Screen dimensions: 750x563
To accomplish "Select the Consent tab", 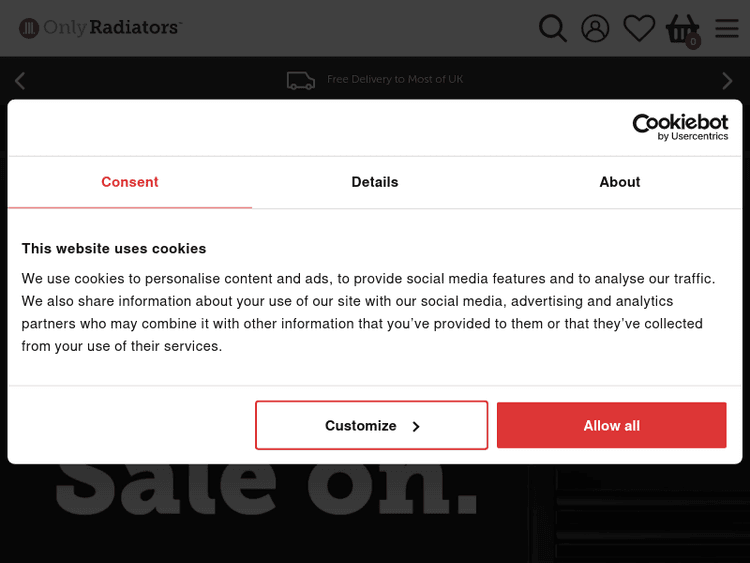I will point(130,182).
